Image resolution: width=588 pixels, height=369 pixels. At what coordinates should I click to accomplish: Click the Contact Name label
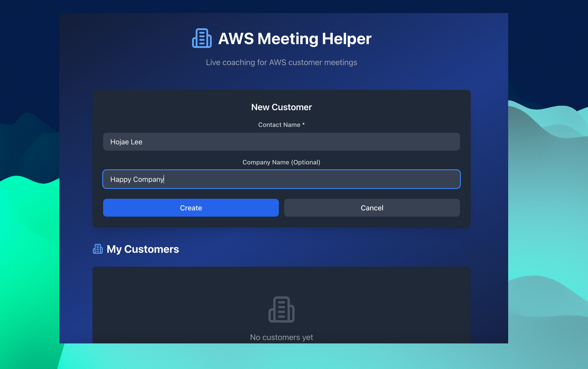(x=279, y=125)
